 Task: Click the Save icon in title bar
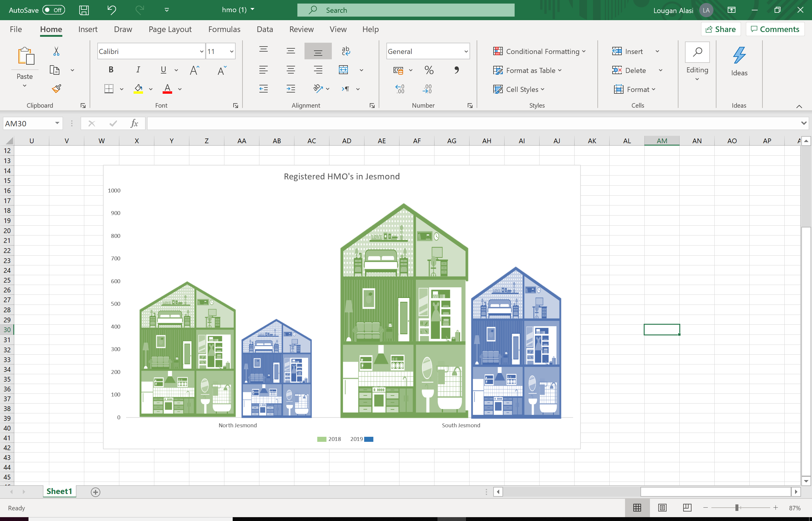coord(84,10)
